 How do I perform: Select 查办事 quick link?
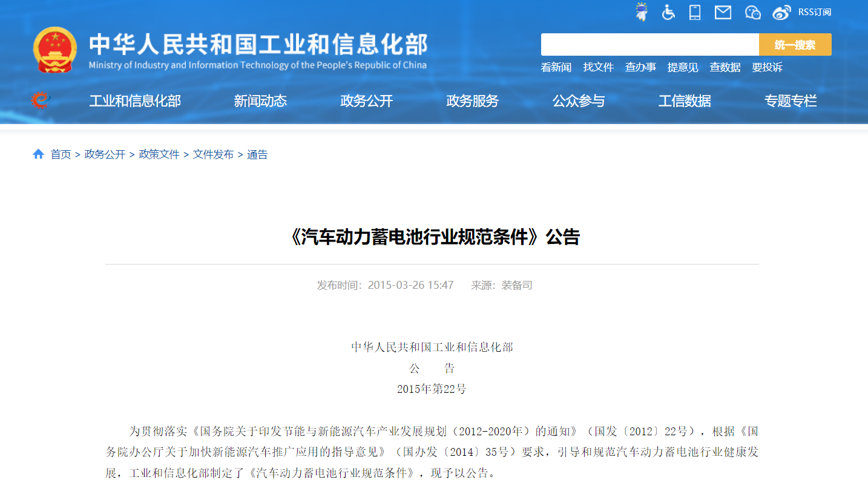point(640,67)
